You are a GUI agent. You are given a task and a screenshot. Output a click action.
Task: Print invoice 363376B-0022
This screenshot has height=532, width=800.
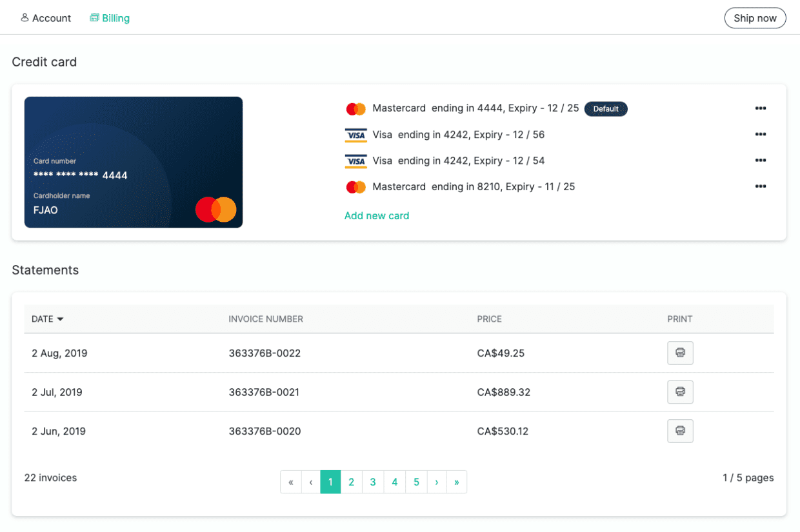(680, 353)
